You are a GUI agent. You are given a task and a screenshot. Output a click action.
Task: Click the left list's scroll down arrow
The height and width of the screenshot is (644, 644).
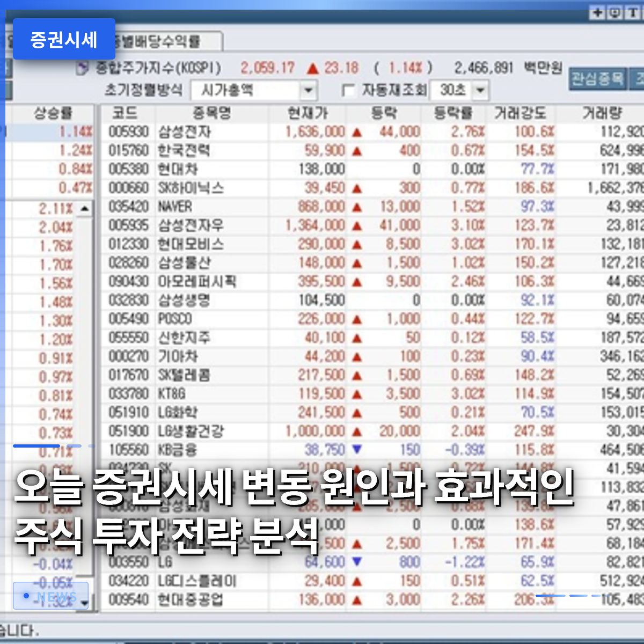[85, 603]
